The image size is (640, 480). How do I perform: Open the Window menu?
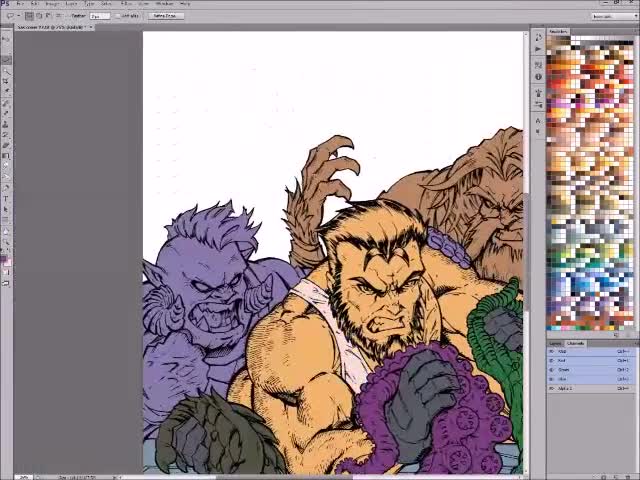pyautogui.click(x=164, y=3)
